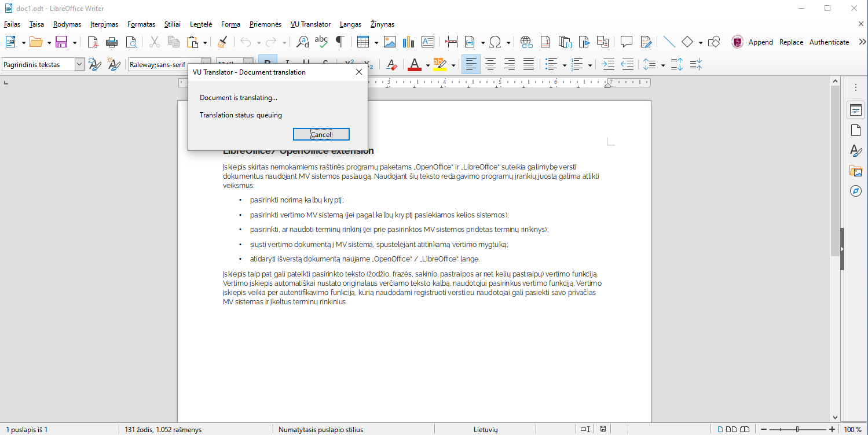Click the Clear Direct Formatting icon
Image resolution: width=868 pixels, height=435 pixels.
point(391,65)
